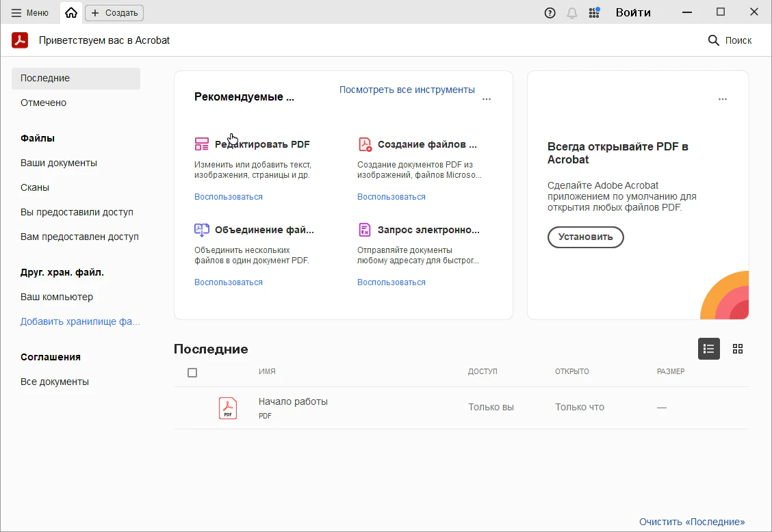Viewport: 772px width, 532px height.
Task: Open the Adobe apps grid icon
Action: tap(594, 12)
